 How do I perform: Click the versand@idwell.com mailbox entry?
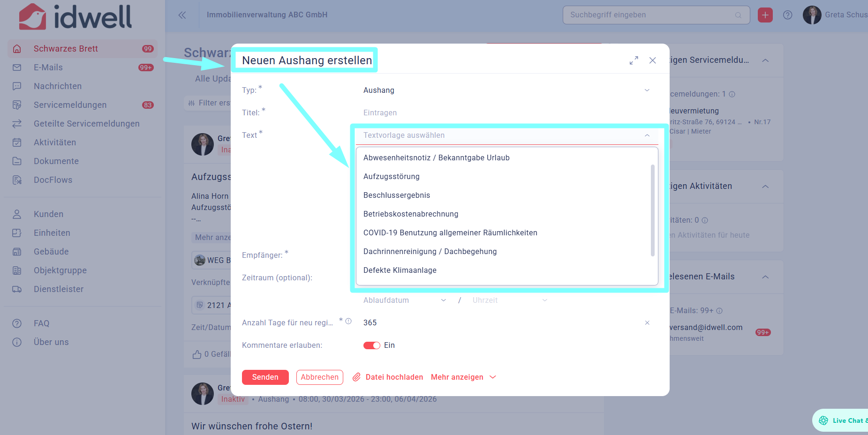point(706,327)
